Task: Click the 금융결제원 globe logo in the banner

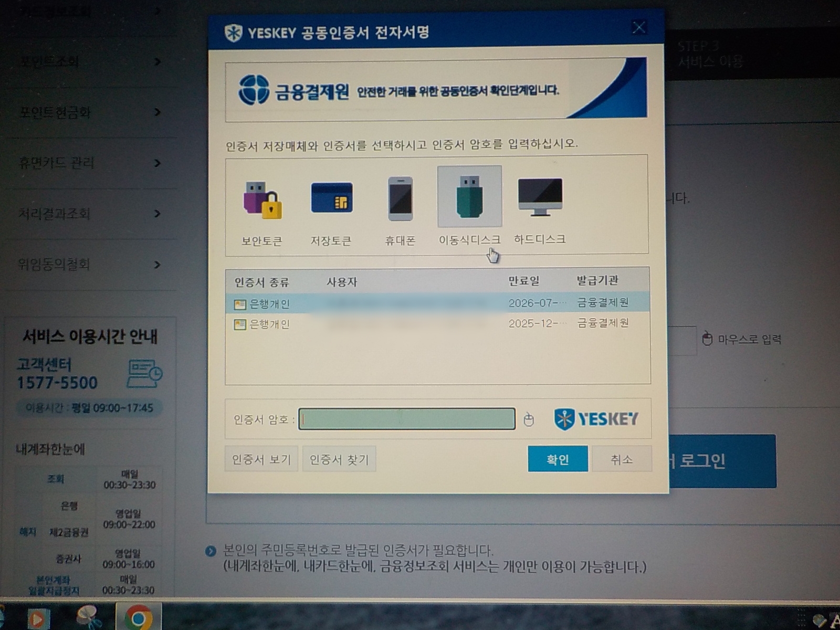Action: click(254, 90)
